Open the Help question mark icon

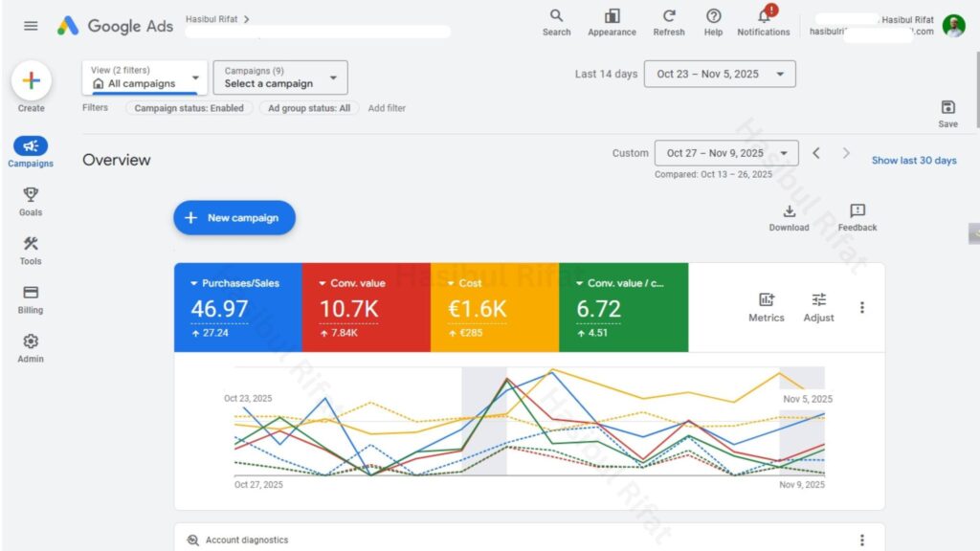[713, 16]
